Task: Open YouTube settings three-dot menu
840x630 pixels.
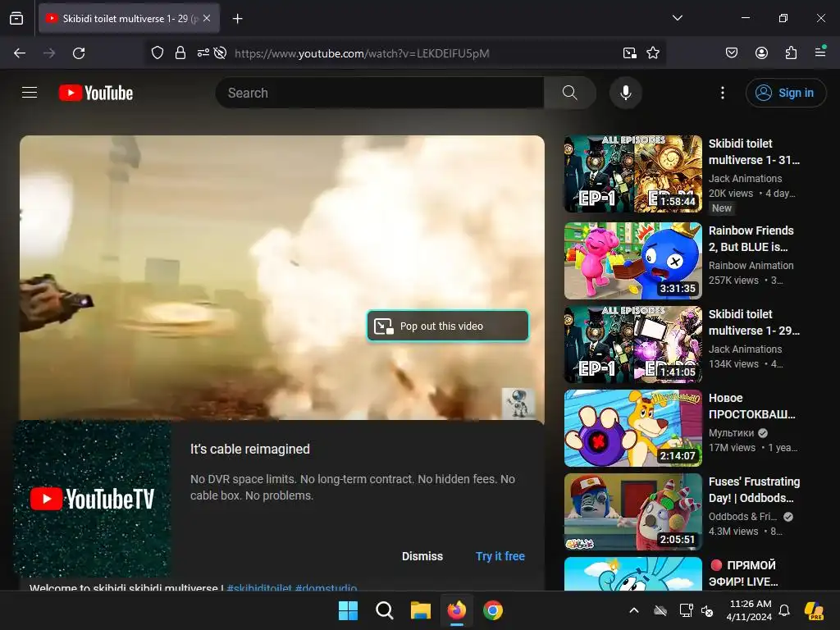Action: (722, 93)
